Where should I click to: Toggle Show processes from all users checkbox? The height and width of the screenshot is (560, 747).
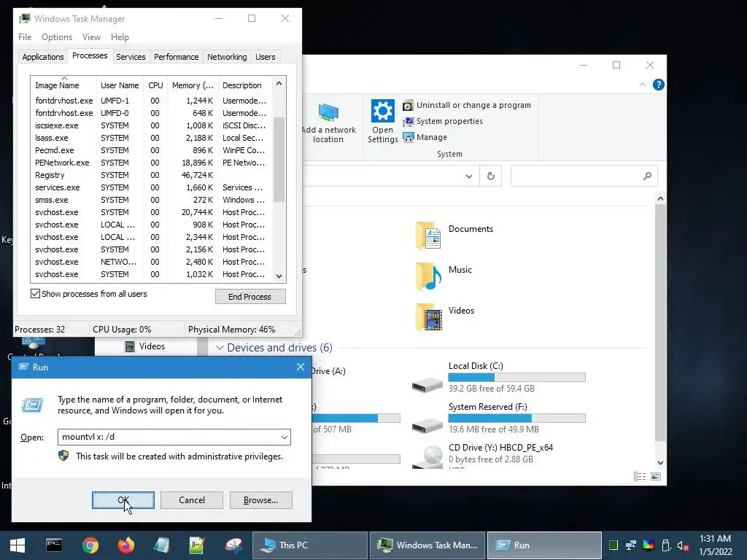pyautogui.click(x=35, y=294)
